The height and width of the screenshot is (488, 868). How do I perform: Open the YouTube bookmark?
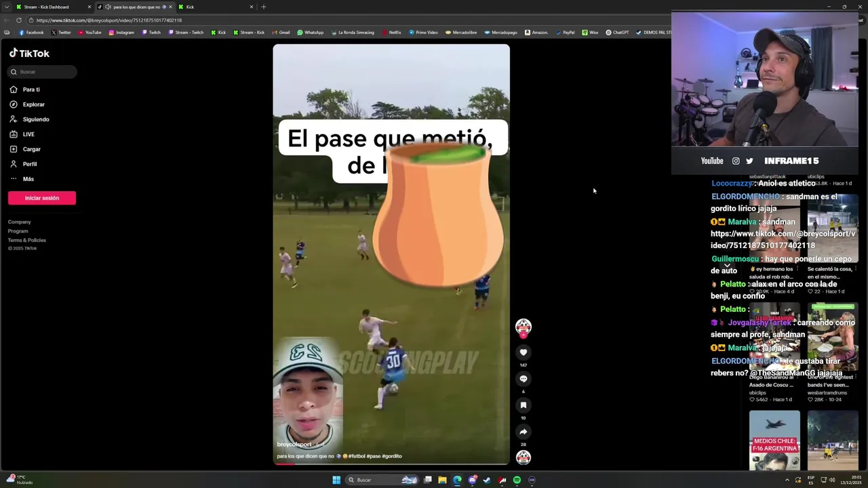[x=90, y=33]
